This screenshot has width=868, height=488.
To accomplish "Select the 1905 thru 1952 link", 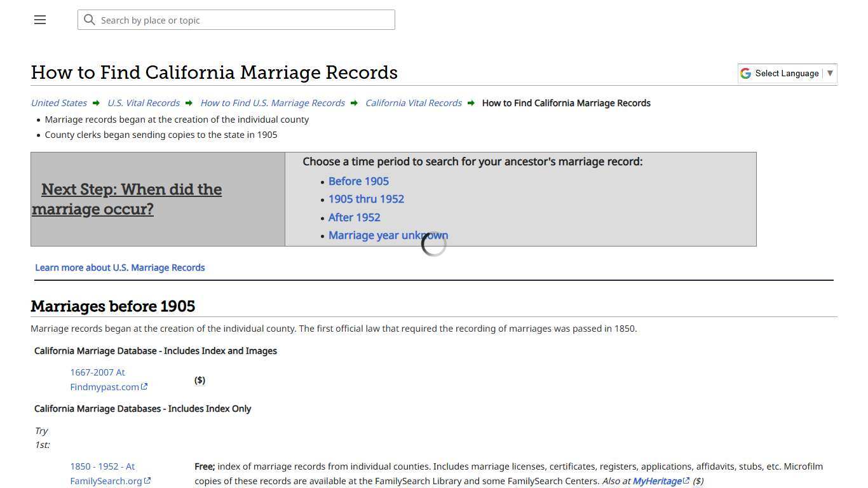I will 366,199.
